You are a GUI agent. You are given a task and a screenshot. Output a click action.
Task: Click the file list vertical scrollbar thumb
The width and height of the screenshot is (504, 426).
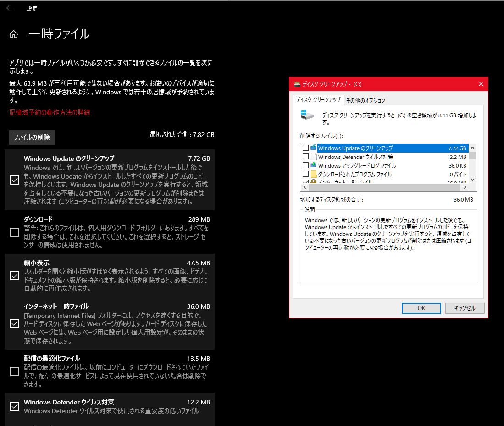click(x=472, y=155)
